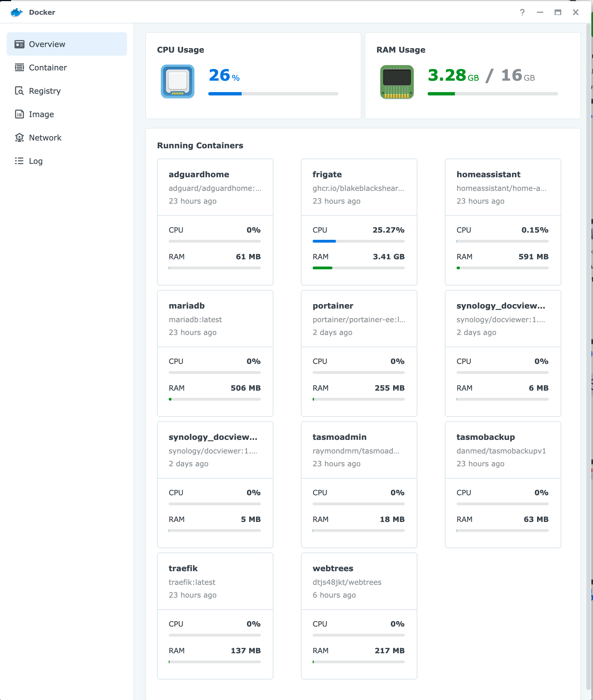Click the RAM memory module icon
Screen dimensions: 593x700
coord(397,82)
